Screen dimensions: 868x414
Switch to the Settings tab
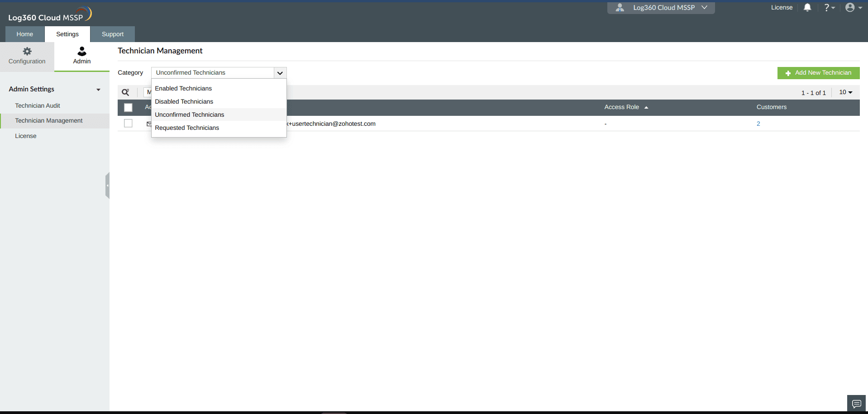point(67,34)
